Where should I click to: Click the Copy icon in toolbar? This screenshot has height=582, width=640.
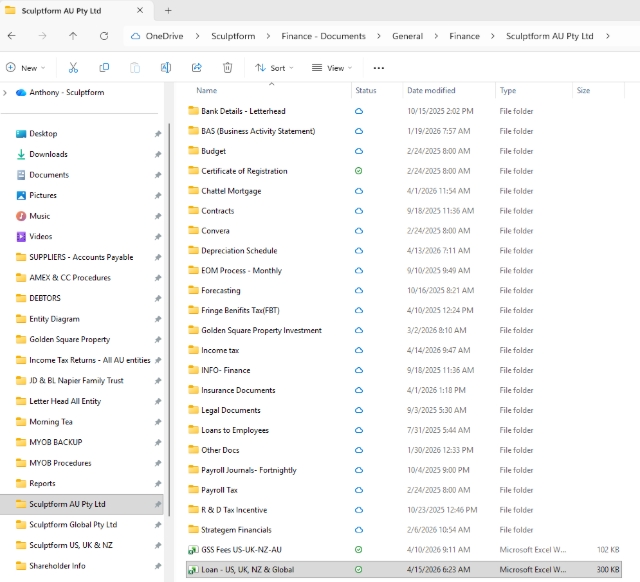pyautogui.click(x=104, y=68)
